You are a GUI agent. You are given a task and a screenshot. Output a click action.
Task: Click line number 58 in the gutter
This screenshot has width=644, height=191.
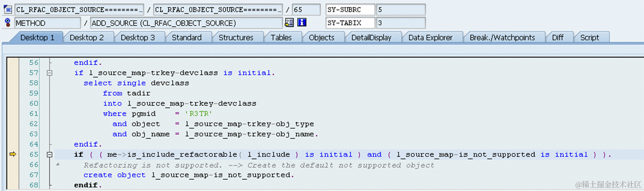pyautogui.click(x=34, y=83)
